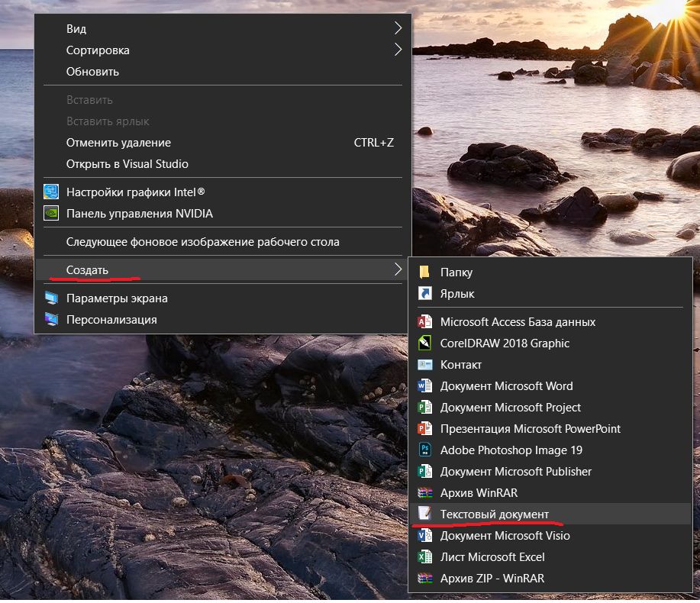
Task: Click the Visio document icon
Action: pos(424,535)
